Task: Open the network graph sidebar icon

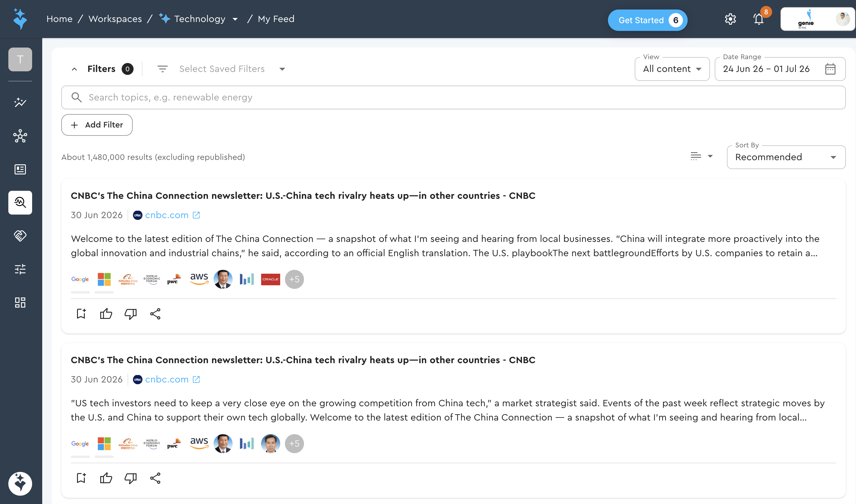Action: (x=20, y=136)
